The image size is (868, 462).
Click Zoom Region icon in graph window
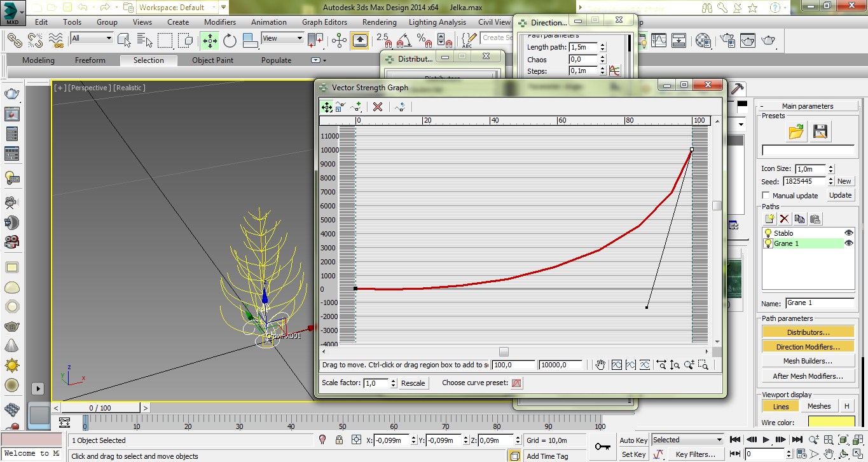703,365
